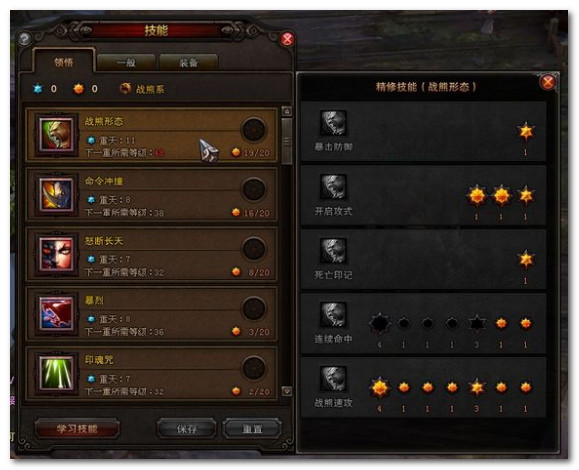The image size is (579, 470).
Task: Switch to the 一般 tab
Action: (x=126, y=62)
